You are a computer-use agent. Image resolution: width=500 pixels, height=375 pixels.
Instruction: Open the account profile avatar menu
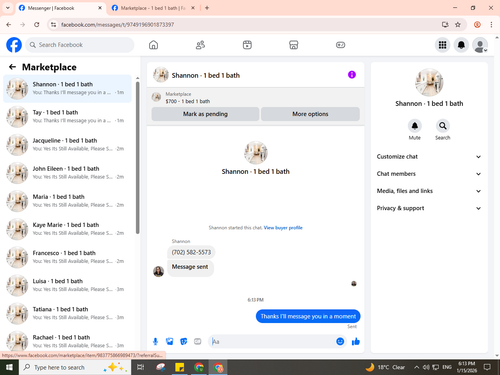pos(480,45)
